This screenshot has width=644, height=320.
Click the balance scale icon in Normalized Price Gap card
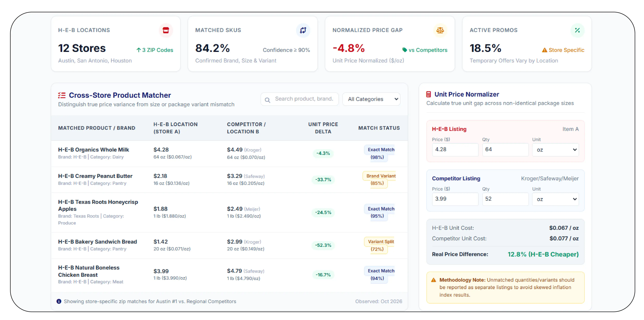[x=440, y=30]
